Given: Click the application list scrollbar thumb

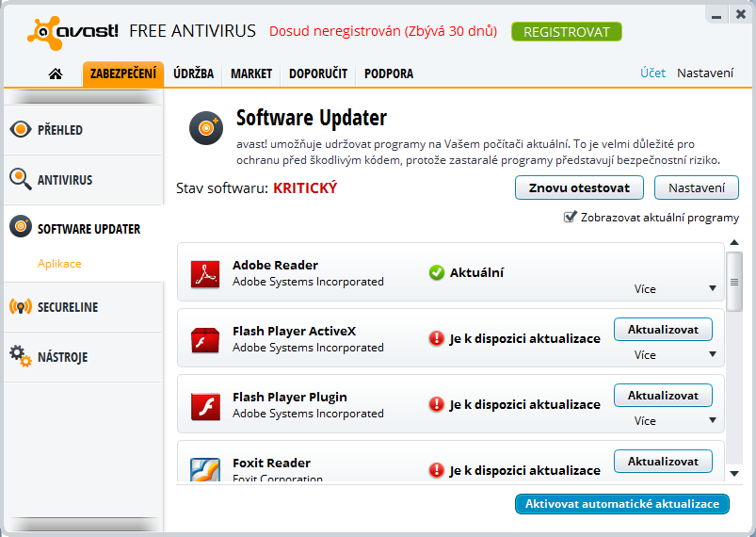Looking at the screenshot, I should coord(734,282).
